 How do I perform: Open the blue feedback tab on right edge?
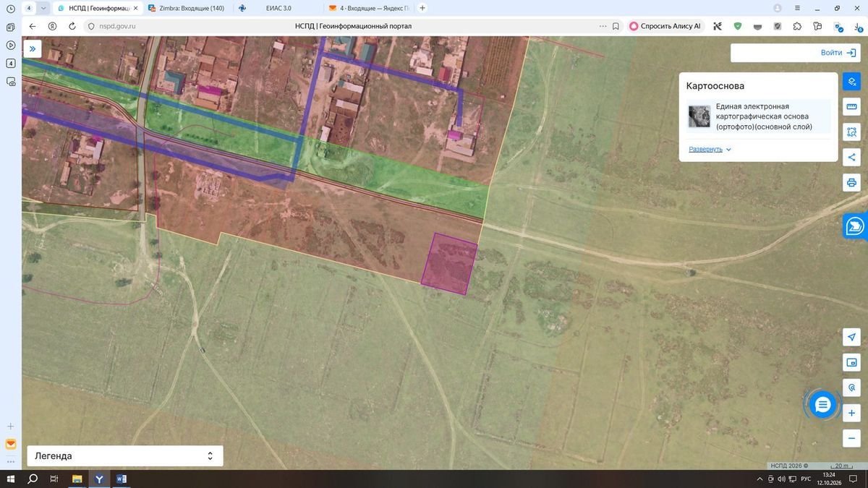coord(855,226)
